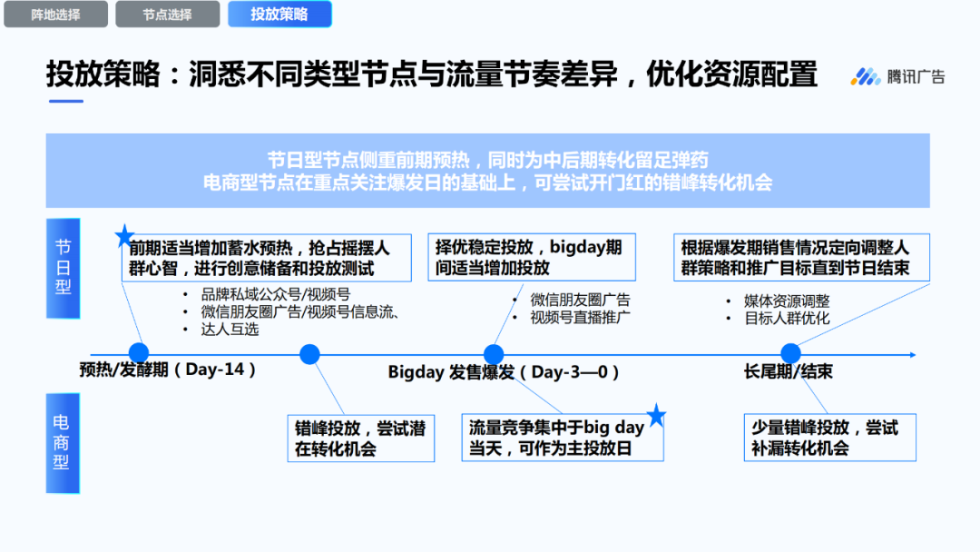Screen dimensions: 980x552
Task: Click the timeline dot linked to 错峰投放 box
Action: point(309,354)
